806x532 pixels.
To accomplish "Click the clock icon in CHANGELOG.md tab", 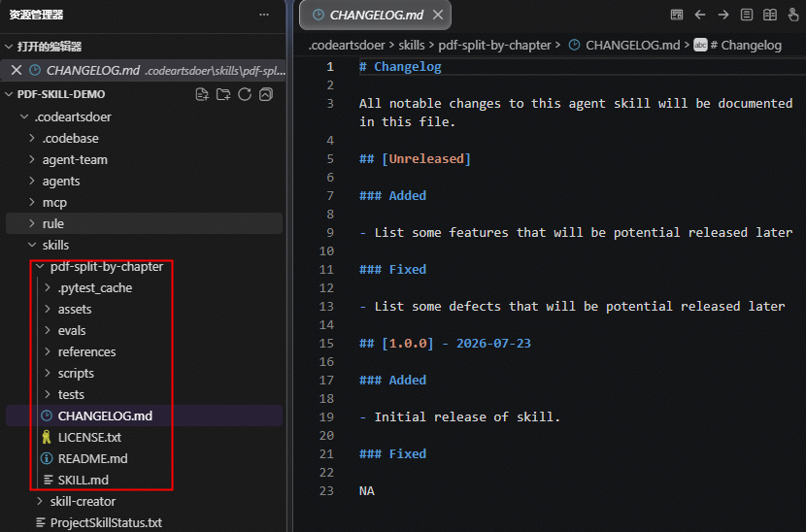I will coord(319,15).
